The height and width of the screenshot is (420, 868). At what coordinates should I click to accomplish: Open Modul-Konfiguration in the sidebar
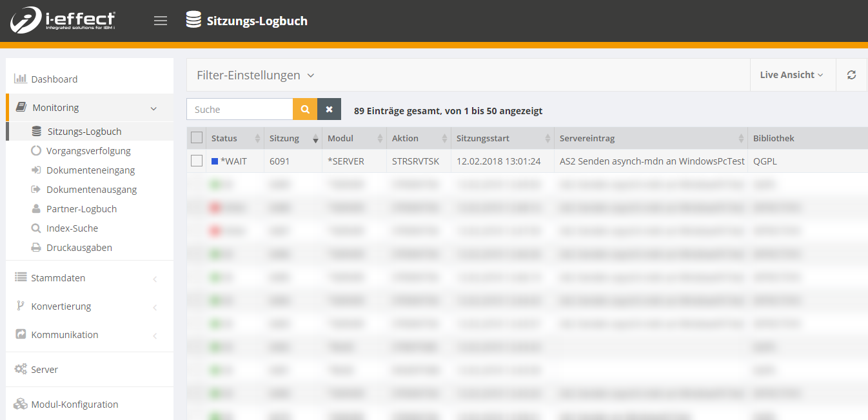[x=74, y=405]
